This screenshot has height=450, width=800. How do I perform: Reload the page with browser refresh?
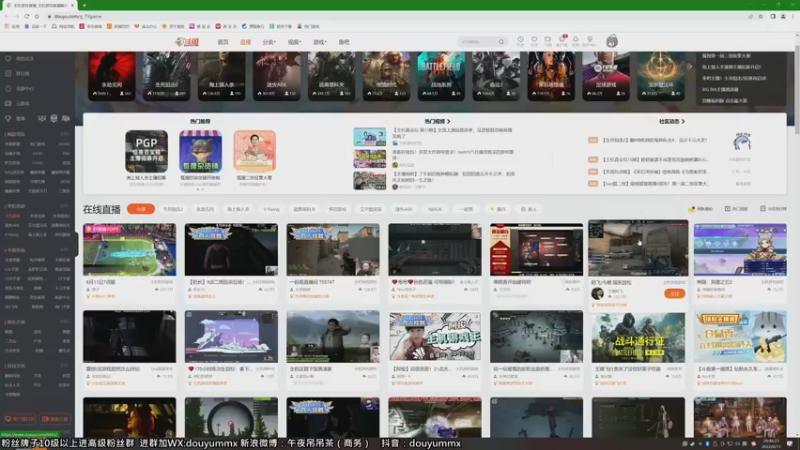[27, 16]
